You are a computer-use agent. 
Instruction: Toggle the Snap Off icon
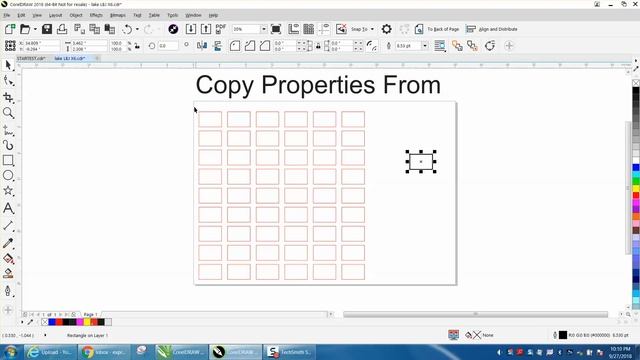(341, 29)
